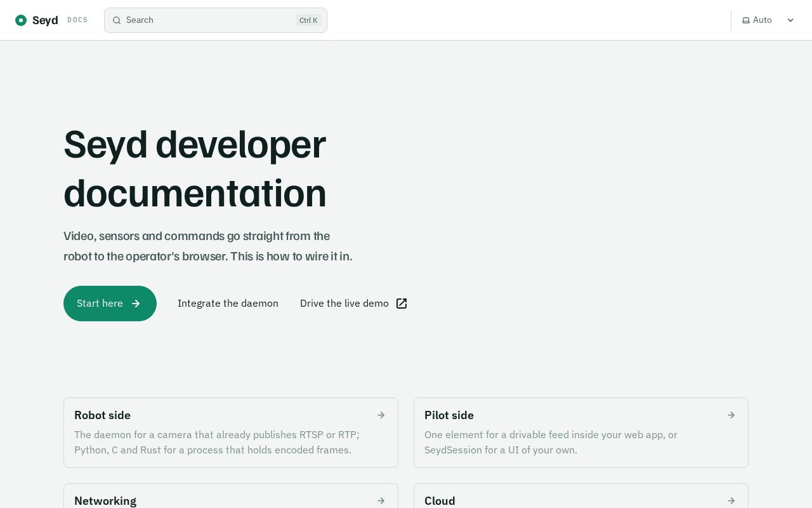The image size is (812, 508).
Task: Open the Cloud card title
Action: pos(440,501)
